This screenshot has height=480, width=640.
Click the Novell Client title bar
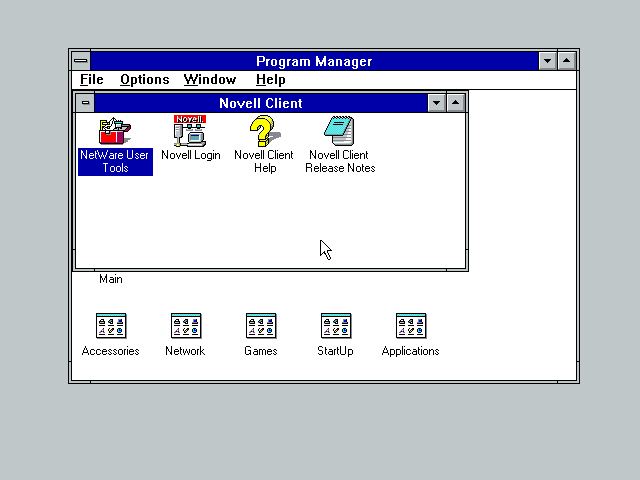pyautogui.click(x=261, y=103)
